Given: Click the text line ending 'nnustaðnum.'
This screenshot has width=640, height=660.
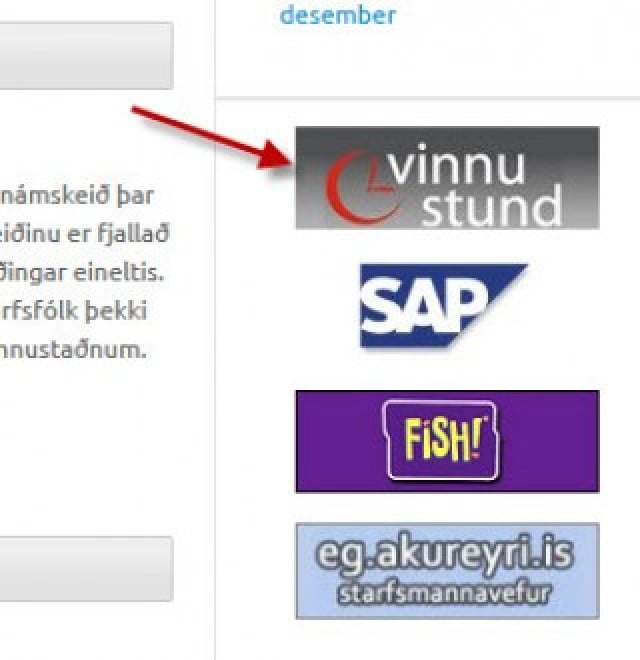Looking at the screenshot, I should pos(73,350).
